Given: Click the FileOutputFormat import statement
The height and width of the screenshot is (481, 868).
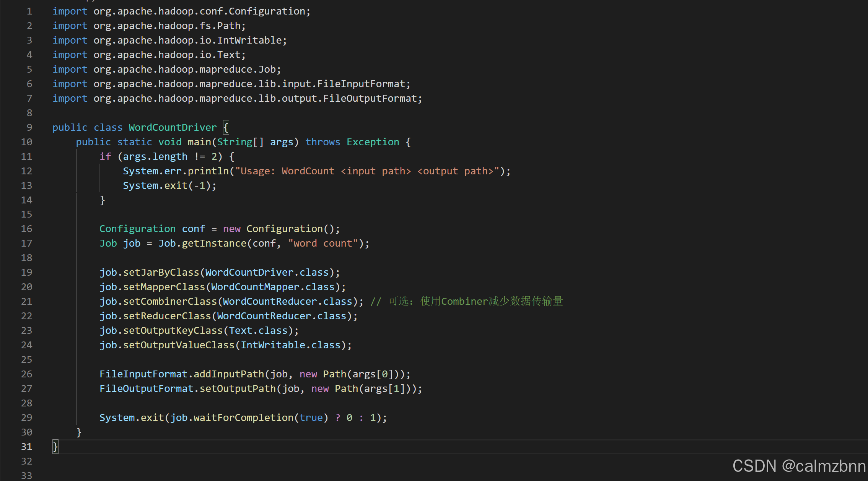Looking at the screenshot, I should pos(237,98).
